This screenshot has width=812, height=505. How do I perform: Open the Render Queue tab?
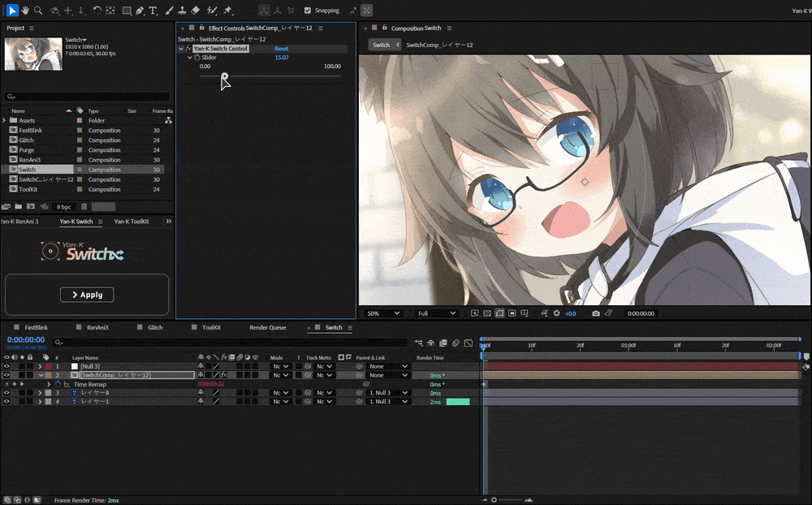tap(268, 327)
